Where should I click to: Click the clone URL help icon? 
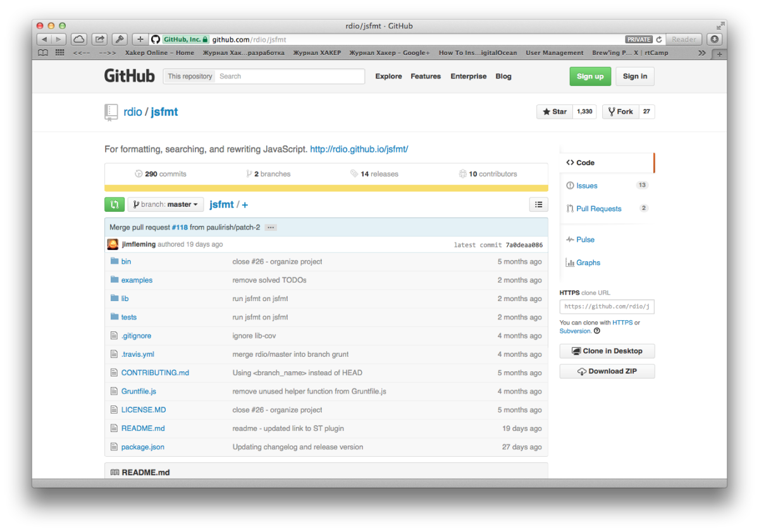pos(597,331)
